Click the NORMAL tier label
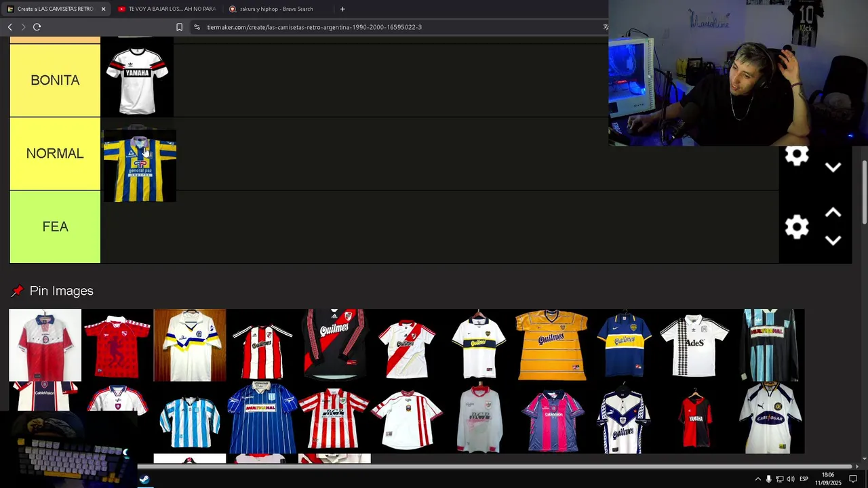The height and width of the screenshot is (488, 868). (55, 153)
